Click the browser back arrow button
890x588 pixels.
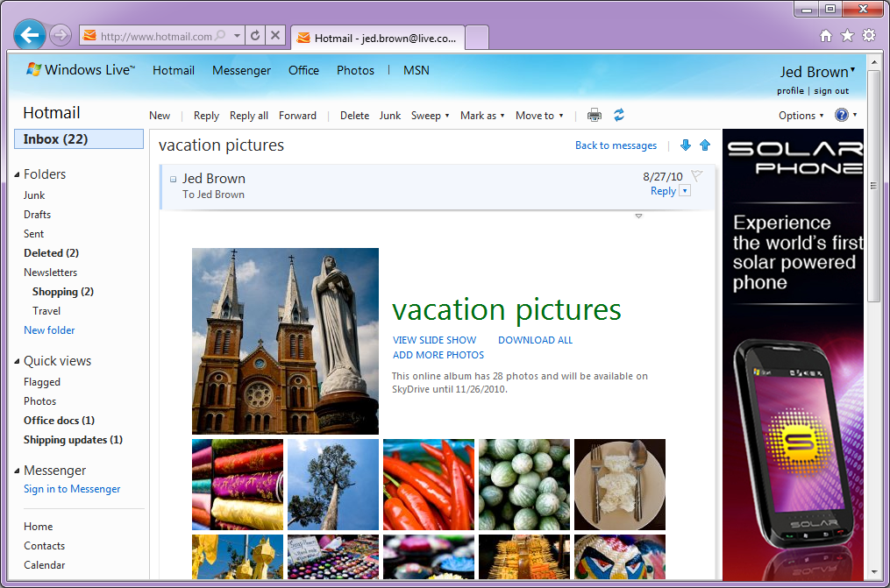pos(31,36)
